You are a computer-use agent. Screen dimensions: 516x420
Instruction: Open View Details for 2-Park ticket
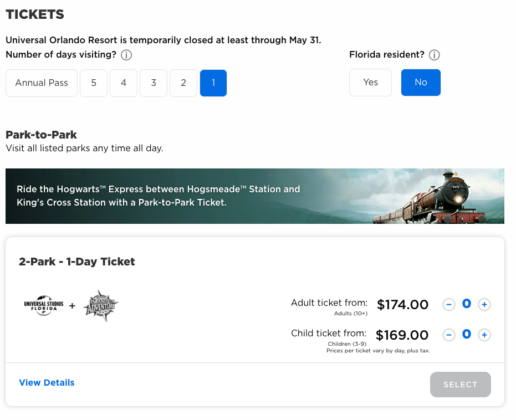47,383
